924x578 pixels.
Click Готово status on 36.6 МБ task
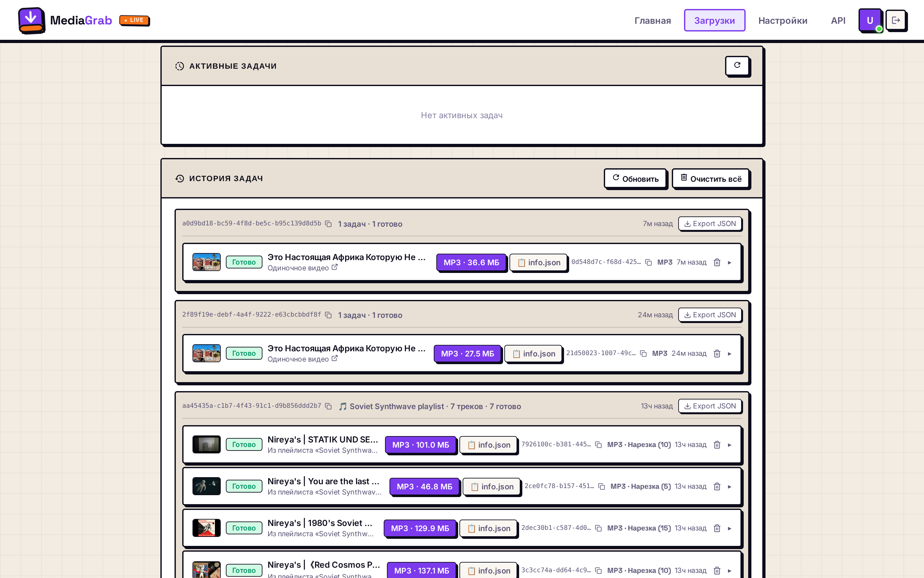[244, 262]
